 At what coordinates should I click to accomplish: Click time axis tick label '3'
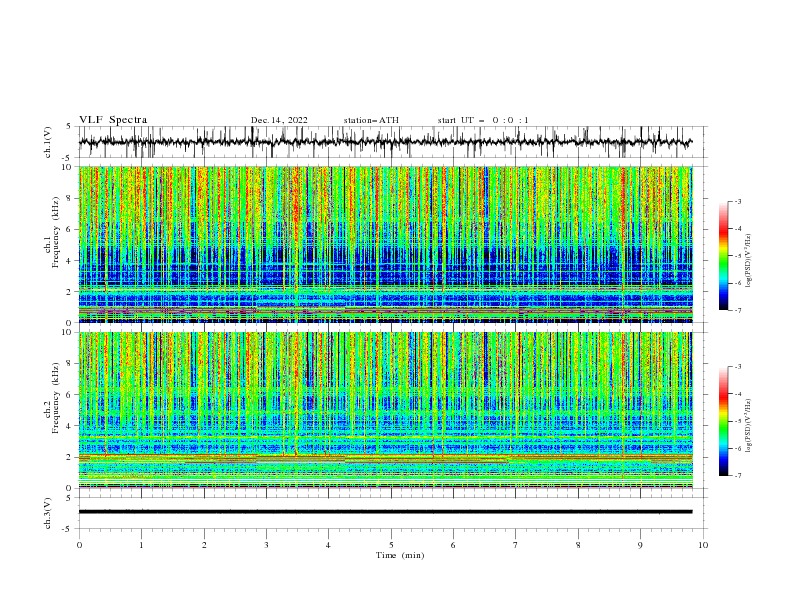coord(266,545)
